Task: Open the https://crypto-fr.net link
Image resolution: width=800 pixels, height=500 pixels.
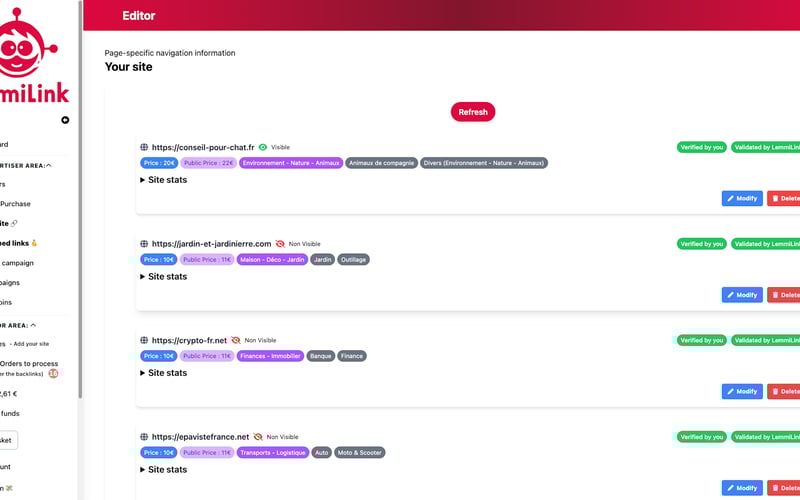Action: pos(189,340)
